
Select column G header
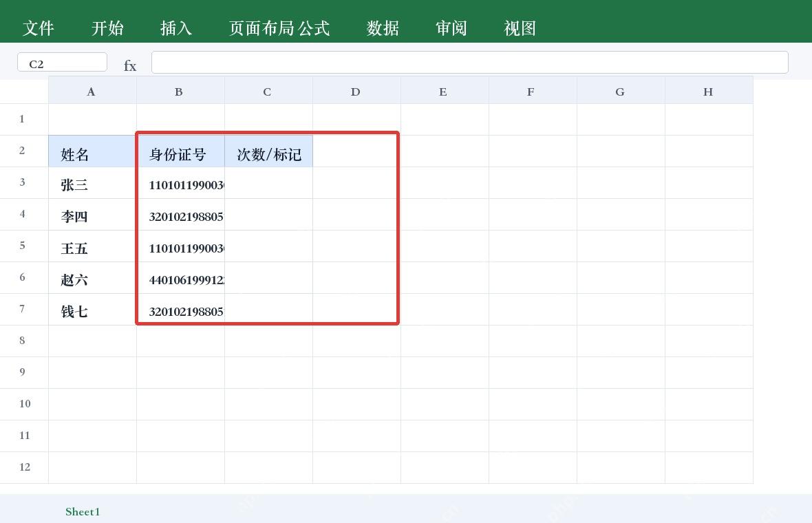(621, 91)
